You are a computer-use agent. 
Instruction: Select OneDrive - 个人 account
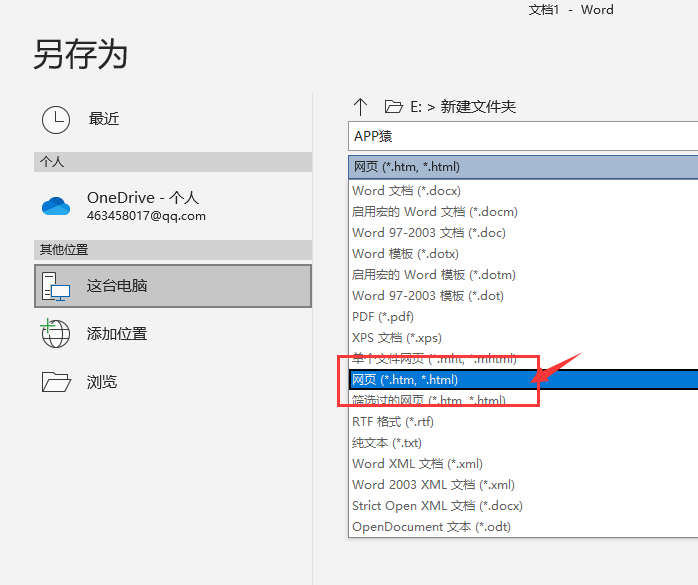(173, 206)
